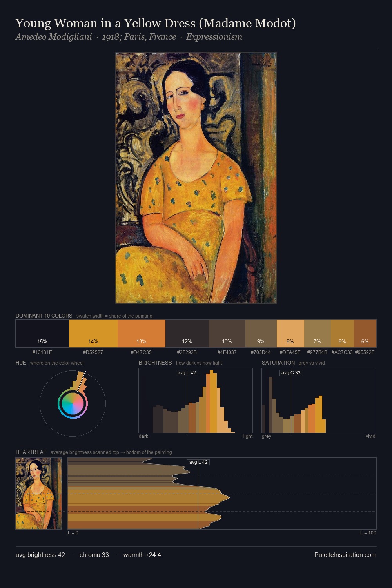Click the #AC7C33 swatch

click(x=342, y=334)
